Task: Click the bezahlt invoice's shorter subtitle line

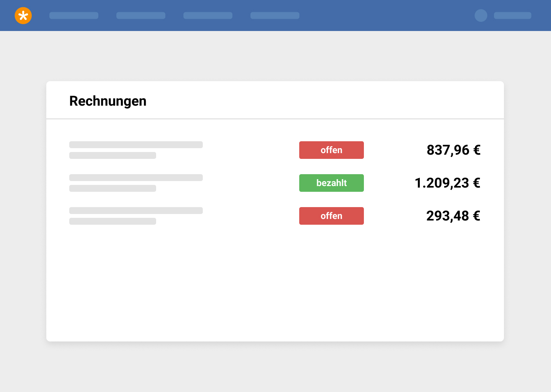Action: pos(112,188)
